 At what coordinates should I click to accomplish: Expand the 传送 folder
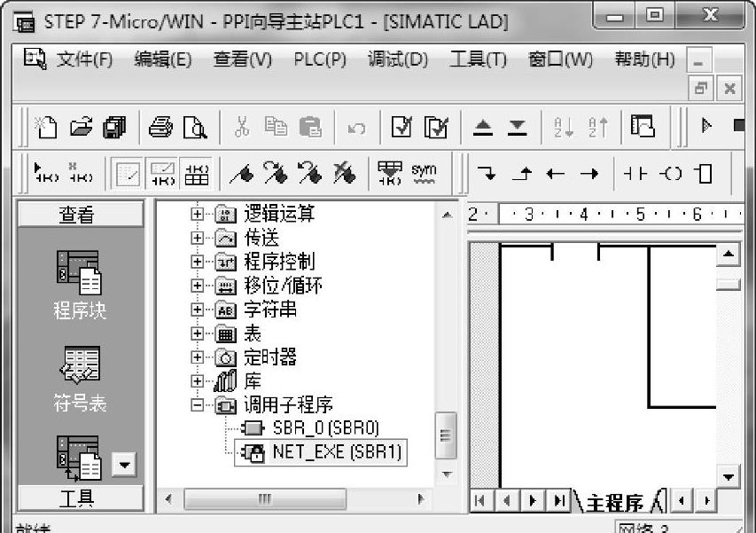[197, 238]
